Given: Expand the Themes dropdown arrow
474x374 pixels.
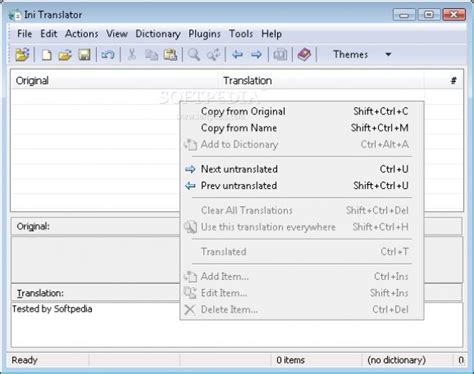Looking at the screenshot, I should coord(388,54).
